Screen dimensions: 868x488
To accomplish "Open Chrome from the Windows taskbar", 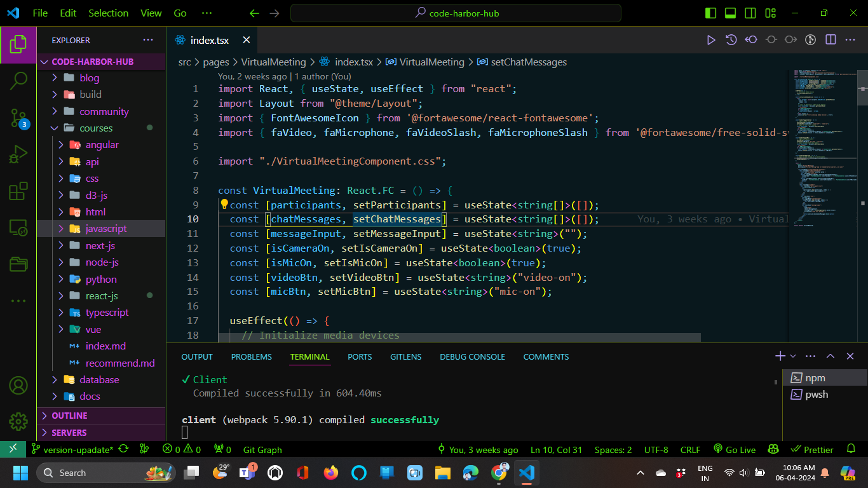I will [x=499, y=472].
